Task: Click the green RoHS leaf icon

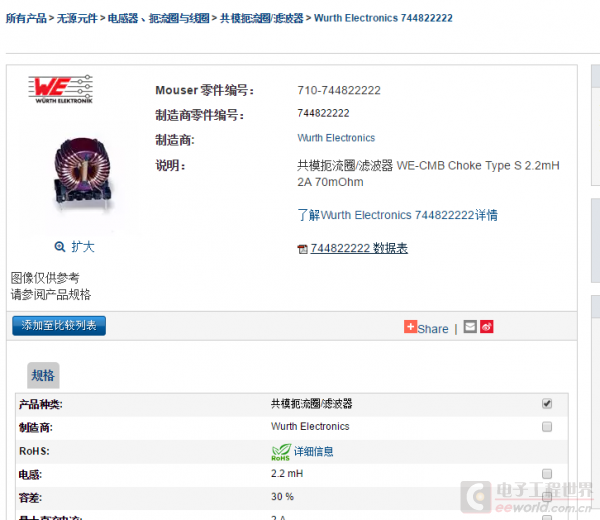Action: coord(281,452)
